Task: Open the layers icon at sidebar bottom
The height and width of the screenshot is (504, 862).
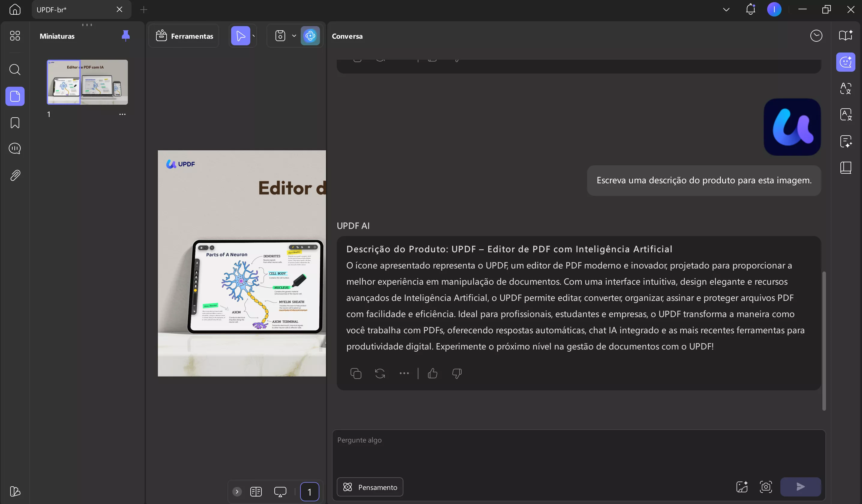Action: [x=15, y=491]
